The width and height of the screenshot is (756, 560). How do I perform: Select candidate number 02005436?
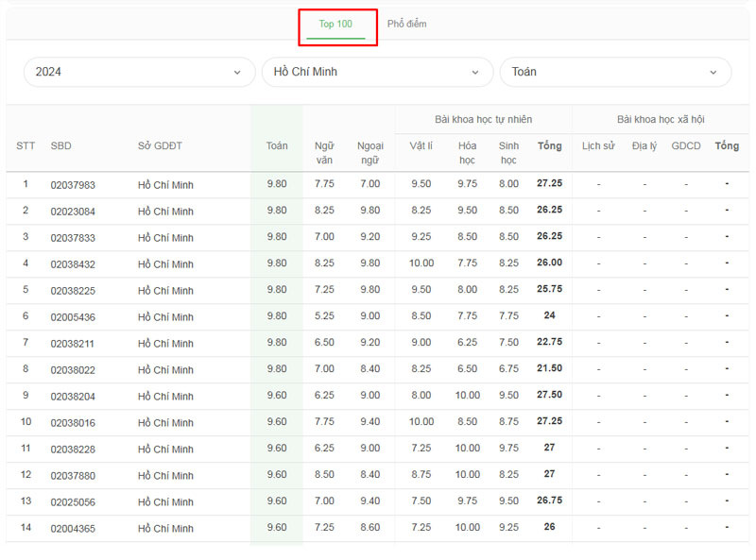73,317
